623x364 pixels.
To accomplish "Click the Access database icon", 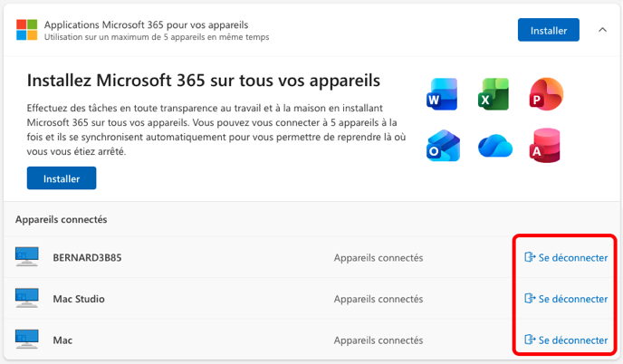I will point(545,146).
